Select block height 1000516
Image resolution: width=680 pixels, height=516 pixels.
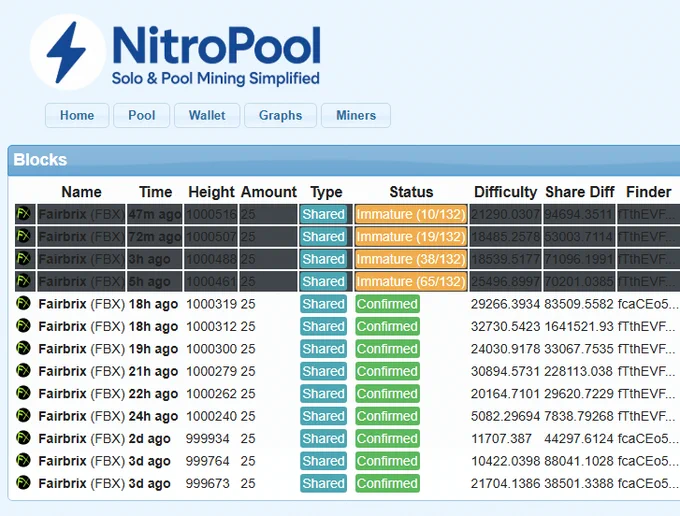(x=212, y=214)
